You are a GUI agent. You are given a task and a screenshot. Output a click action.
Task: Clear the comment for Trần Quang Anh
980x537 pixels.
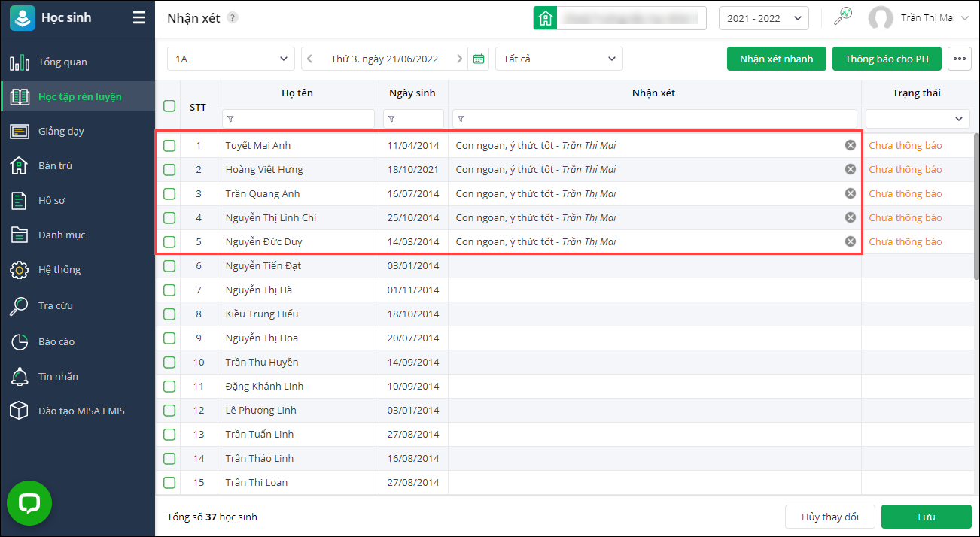point(851,193)
